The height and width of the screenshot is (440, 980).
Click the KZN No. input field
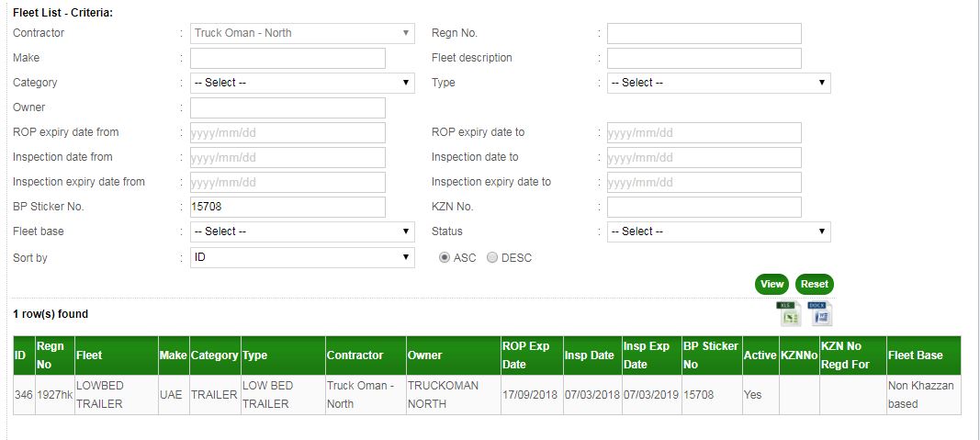click(x=704, y=207)
